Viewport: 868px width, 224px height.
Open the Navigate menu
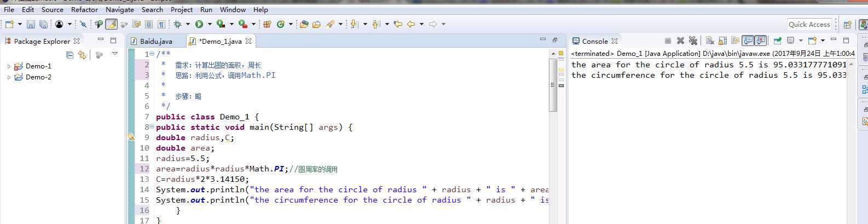point(120,9)
